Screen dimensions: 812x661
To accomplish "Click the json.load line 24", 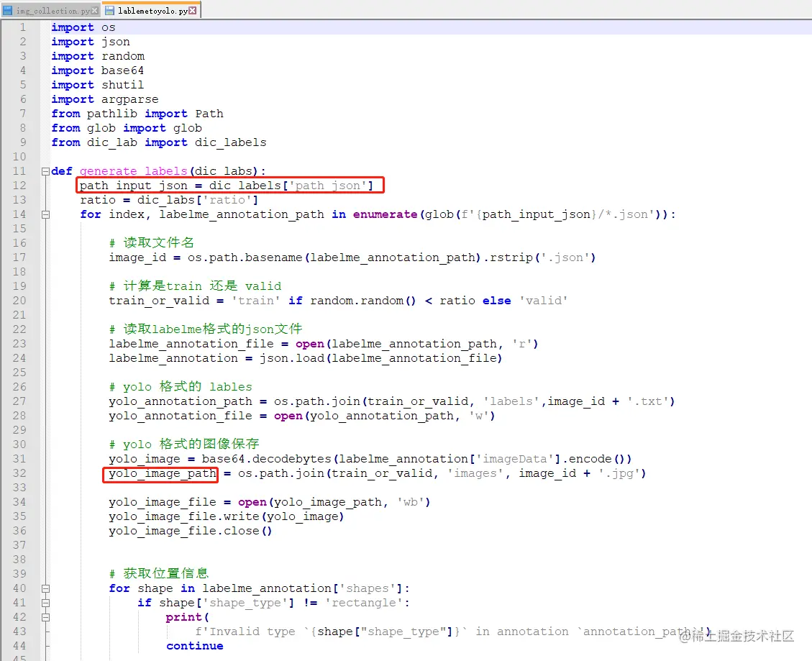I will [306, 358].
